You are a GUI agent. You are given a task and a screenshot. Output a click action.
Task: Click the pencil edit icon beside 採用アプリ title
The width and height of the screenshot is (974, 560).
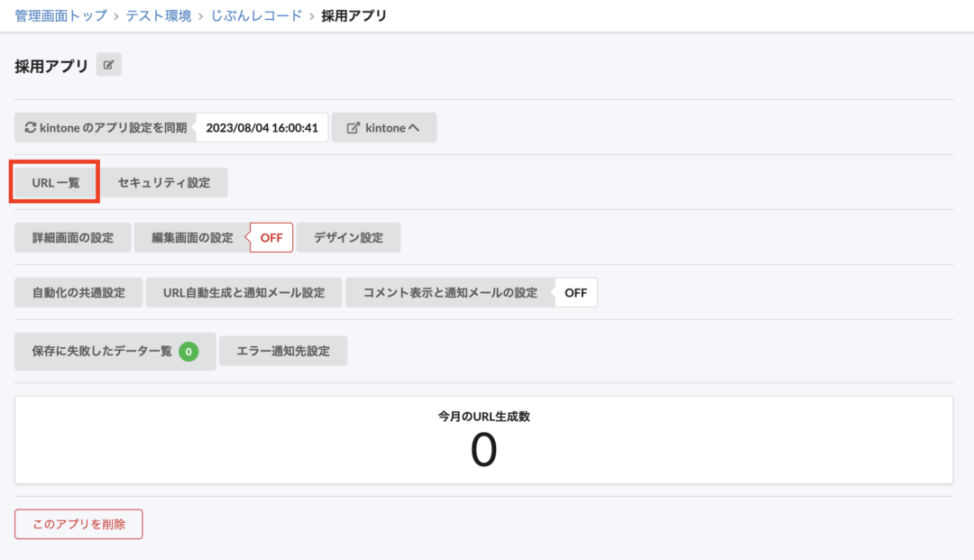pos(108,64)
